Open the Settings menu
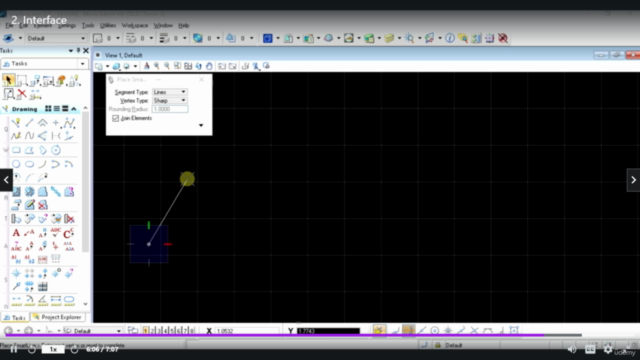This screenshot has height=360, width=640. (x=67, y=25)
